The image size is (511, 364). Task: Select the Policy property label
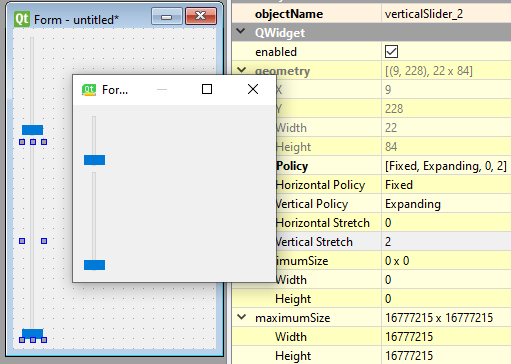pyautogui.click(x=292, y=166)
